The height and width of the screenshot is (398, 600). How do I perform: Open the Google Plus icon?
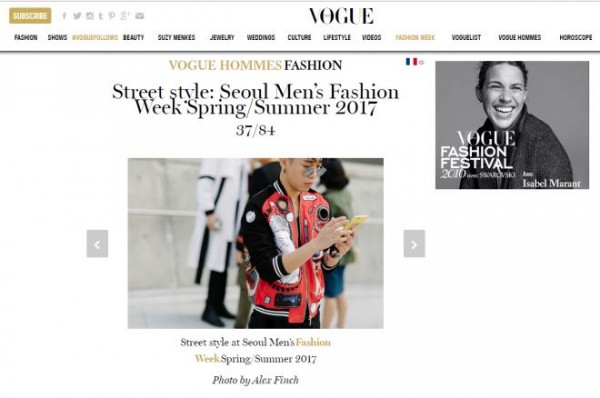pos(125,16)
